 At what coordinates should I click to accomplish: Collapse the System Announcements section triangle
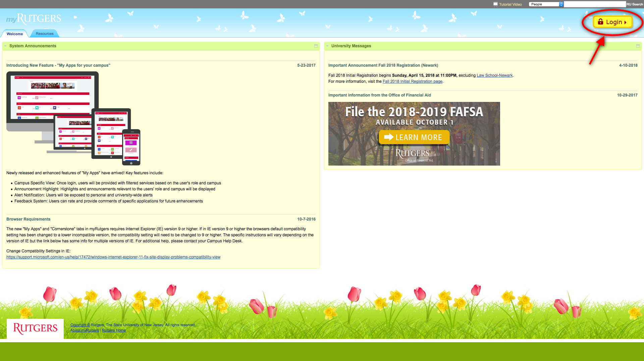tap(5, 46)
